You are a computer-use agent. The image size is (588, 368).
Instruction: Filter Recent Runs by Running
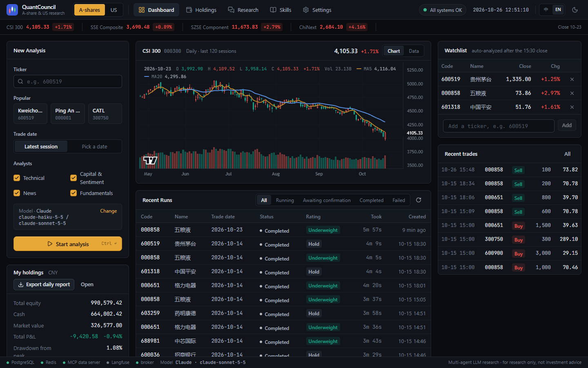point(285,200)
